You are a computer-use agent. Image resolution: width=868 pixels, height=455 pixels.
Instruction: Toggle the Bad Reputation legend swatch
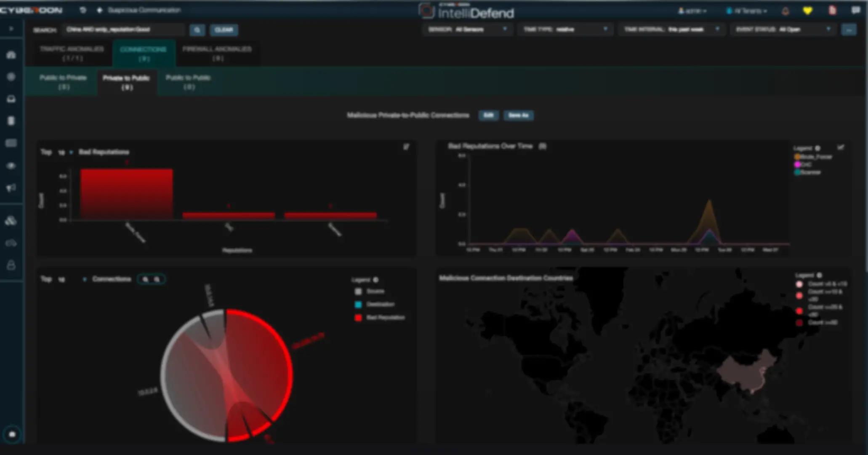tap(358, 318)
